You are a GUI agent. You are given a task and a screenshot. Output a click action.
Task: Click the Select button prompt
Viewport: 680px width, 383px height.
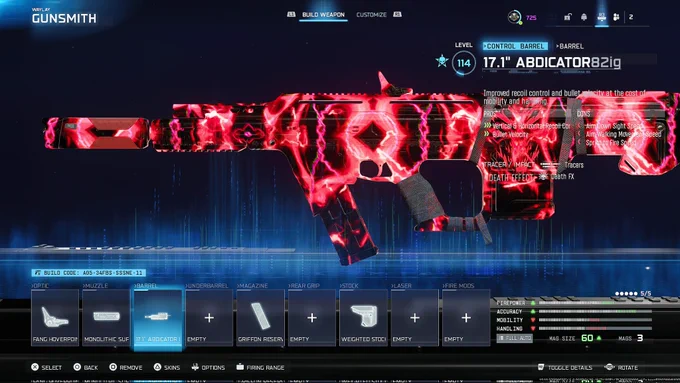(x=46, y=367)
